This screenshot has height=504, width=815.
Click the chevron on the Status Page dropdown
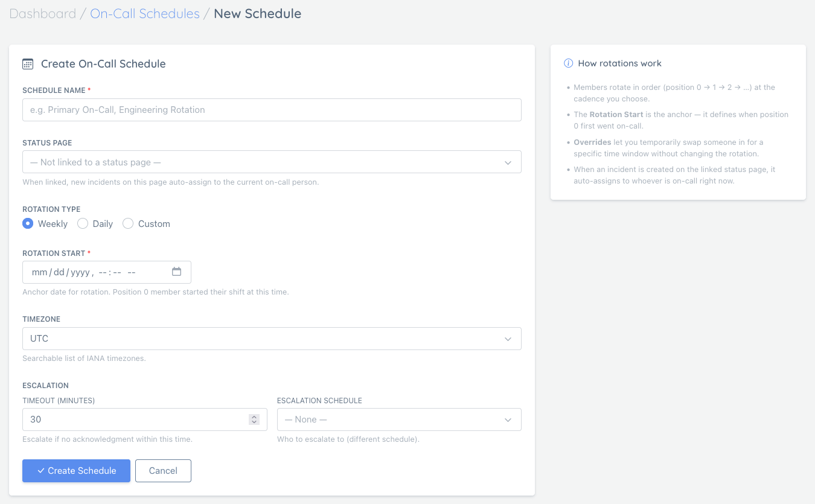coord(508,162)
